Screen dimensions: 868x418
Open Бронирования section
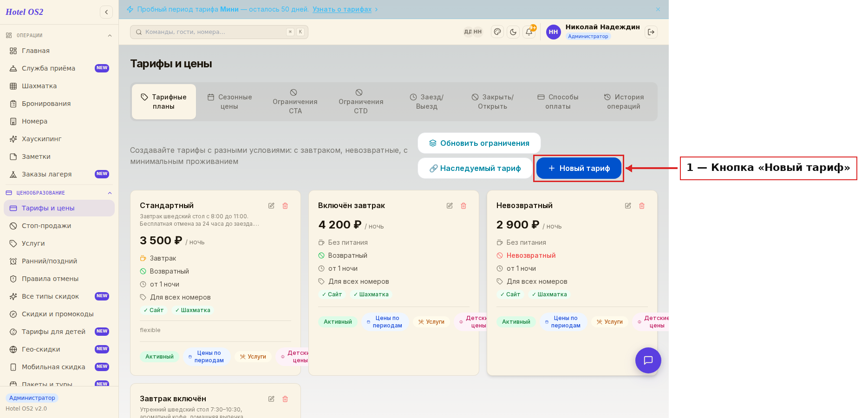59,104
